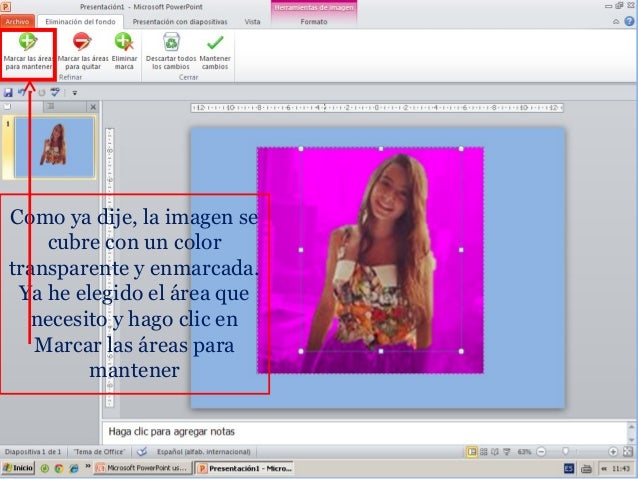638x479 pixels.
Task: Select Marcar las áreas para quitar
Action: pyautogui.click(x=82, y=50)
